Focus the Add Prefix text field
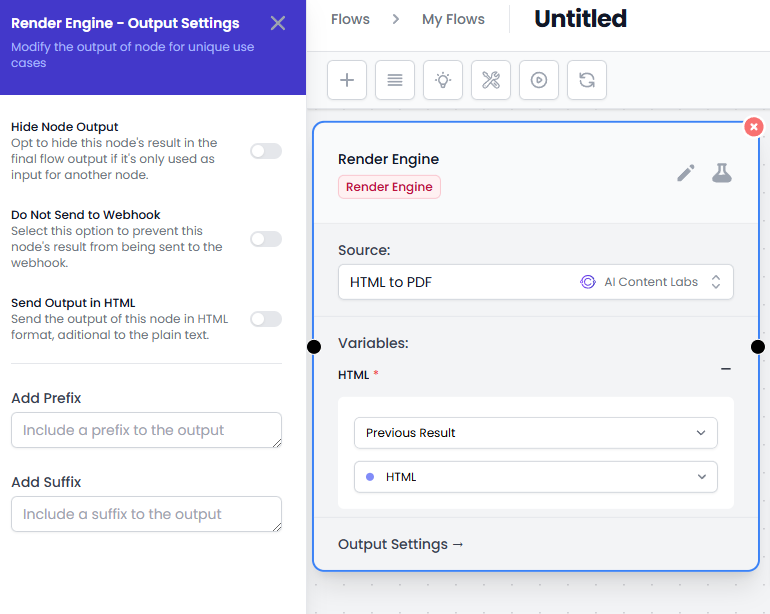Viewport: 770px width, 614px height. (x=146, y=430)
